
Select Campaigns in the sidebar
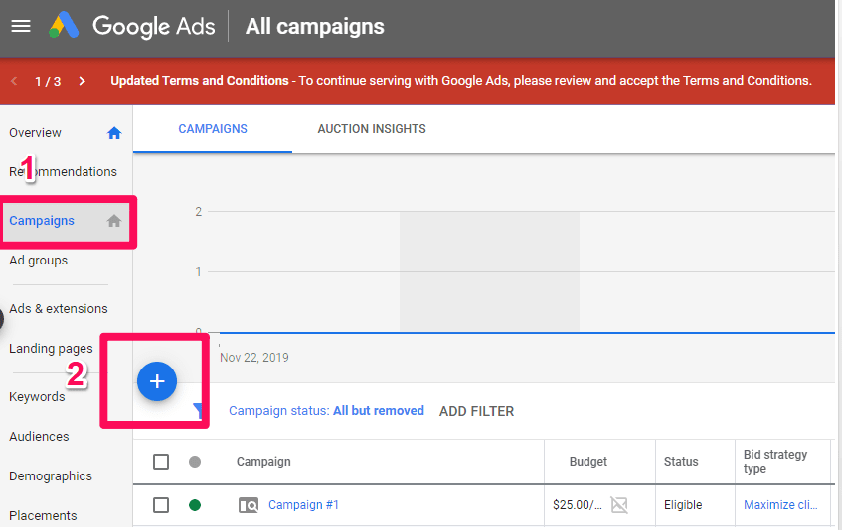(42, 221)
